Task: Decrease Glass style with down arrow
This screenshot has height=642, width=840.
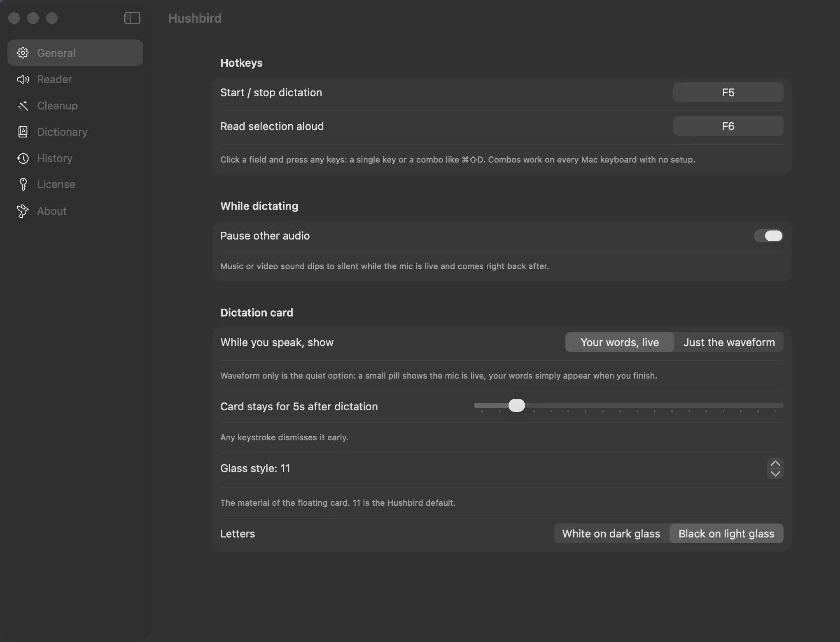Action: [x=775, y=474]
